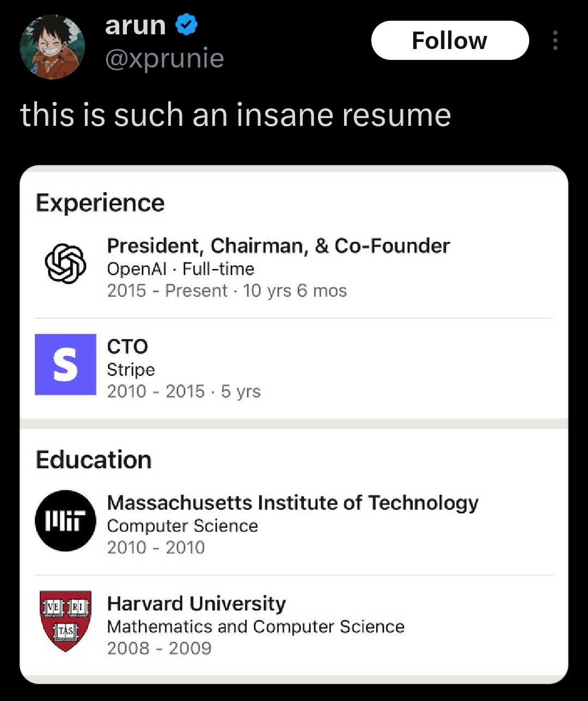Select the President, Chairman, & Co-Founder title
The image size is (588, 701).
(x=278, y=246)
